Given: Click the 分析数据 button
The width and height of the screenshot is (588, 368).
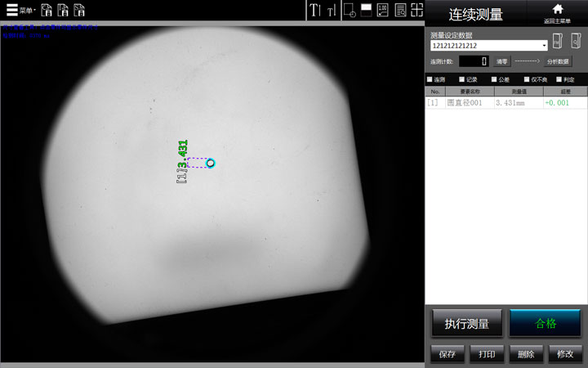Looking at the screenshot, I should [558, 61].
